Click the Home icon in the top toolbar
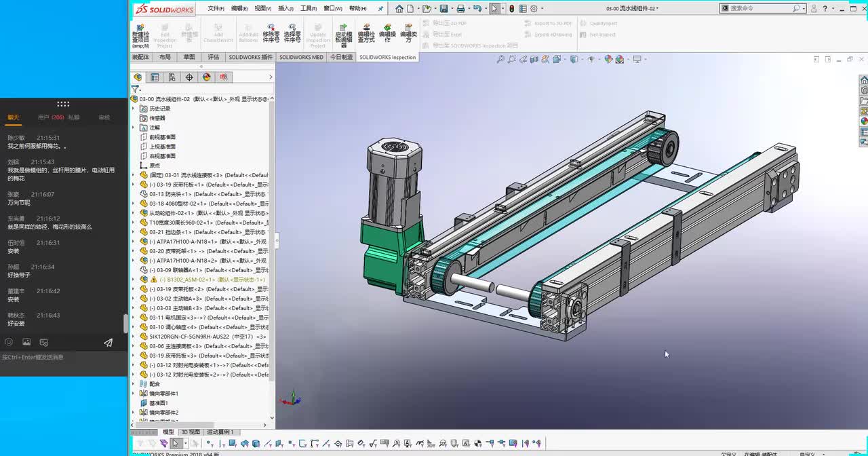The height and width of the screenshot is (456, 868). (399, 9)
